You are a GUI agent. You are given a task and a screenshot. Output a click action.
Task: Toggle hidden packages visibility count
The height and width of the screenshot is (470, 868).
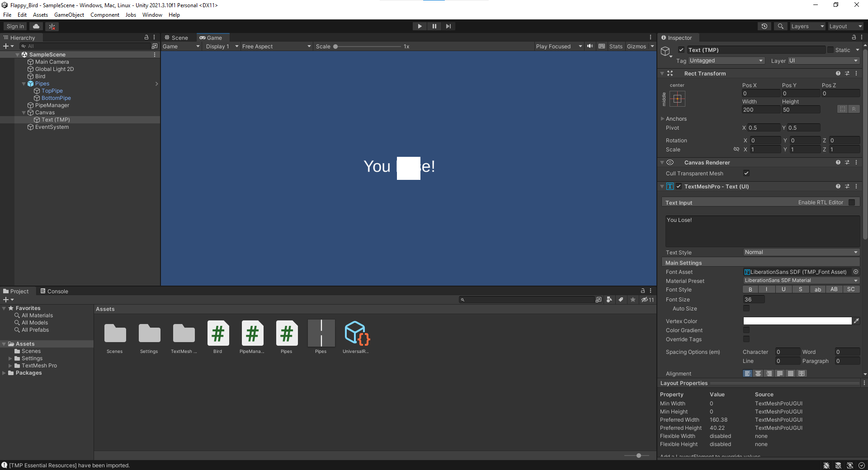coord(648,300)
